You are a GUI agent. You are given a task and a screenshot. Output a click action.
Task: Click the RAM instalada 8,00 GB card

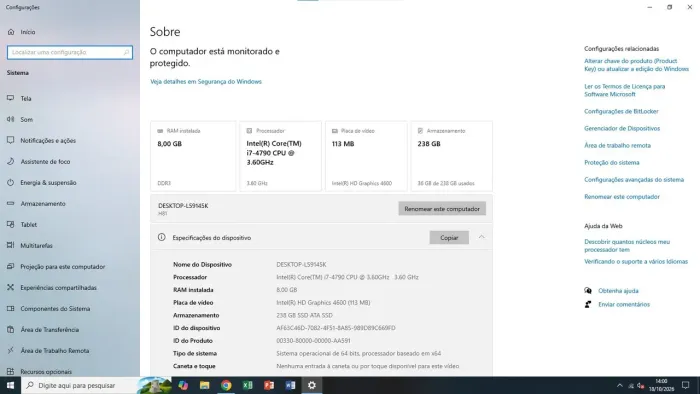[x=193, y=156]
